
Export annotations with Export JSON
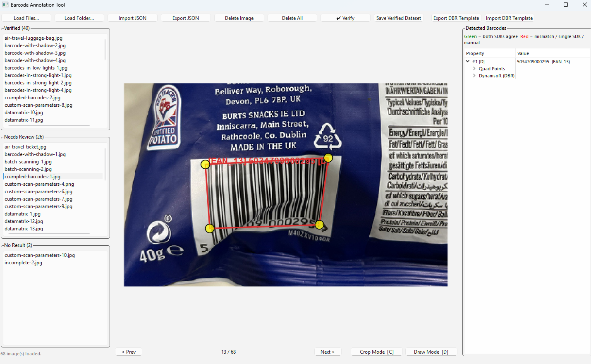[x=186, y=18]
